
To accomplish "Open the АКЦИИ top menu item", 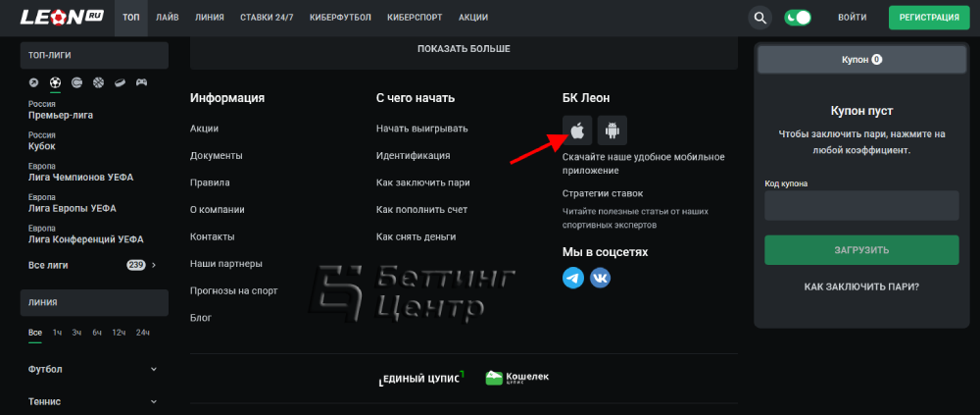I will [473, 18].
